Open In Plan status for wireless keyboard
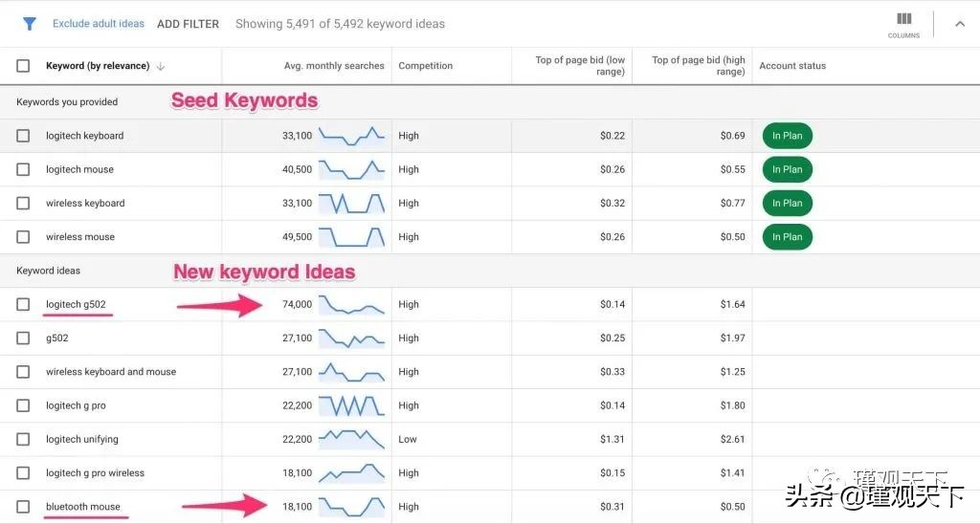 787,203
